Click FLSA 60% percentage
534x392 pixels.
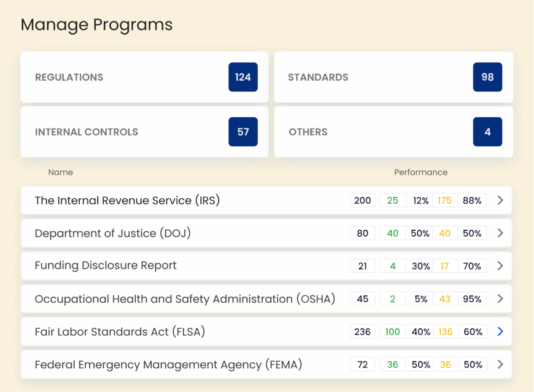pyautogui.click(x=473, y=331)
